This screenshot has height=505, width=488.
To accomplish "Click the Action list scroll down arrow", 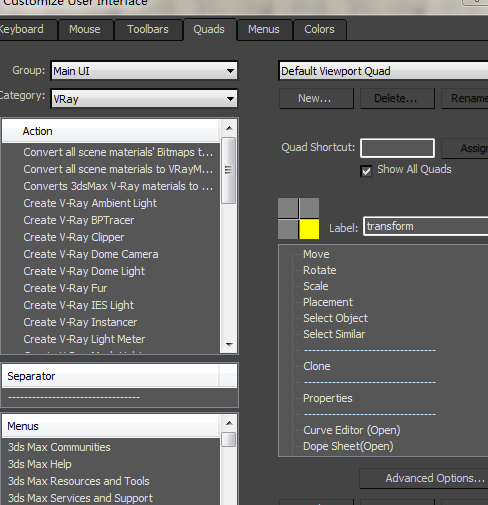I will click(x=229, y=345).
